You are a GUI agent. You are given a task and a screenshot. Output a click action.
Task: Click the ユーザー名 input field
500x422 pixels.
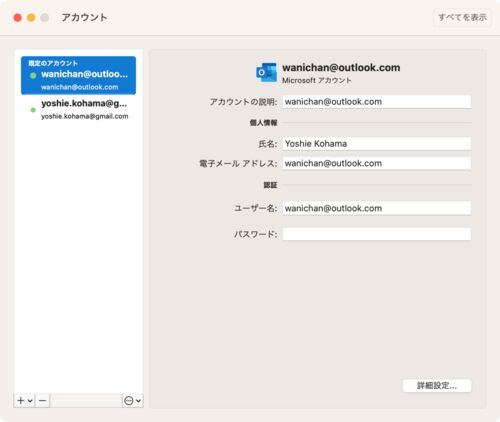point(377,208)
